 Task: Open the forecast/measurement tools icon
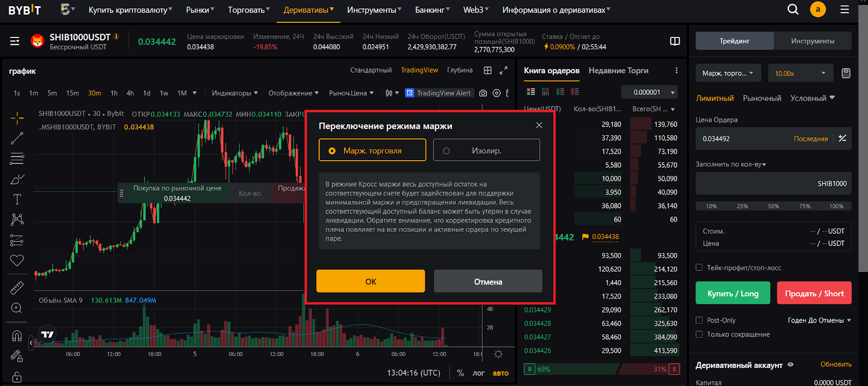pyautogui.click(x=17, y=240)
